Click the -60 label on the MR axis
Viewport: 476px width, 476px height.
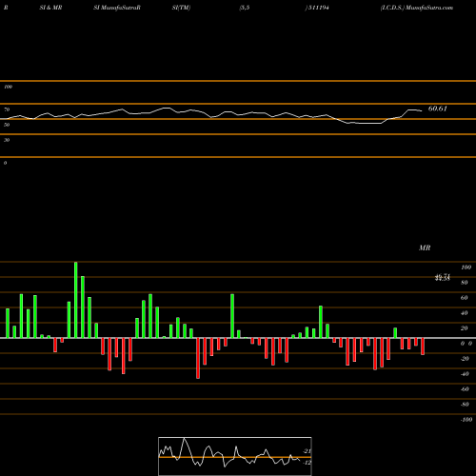[465, 389]
